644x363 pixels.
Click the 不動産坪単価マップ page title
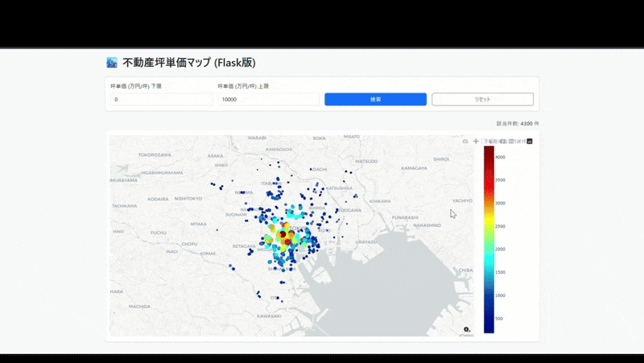pos(189,63)
